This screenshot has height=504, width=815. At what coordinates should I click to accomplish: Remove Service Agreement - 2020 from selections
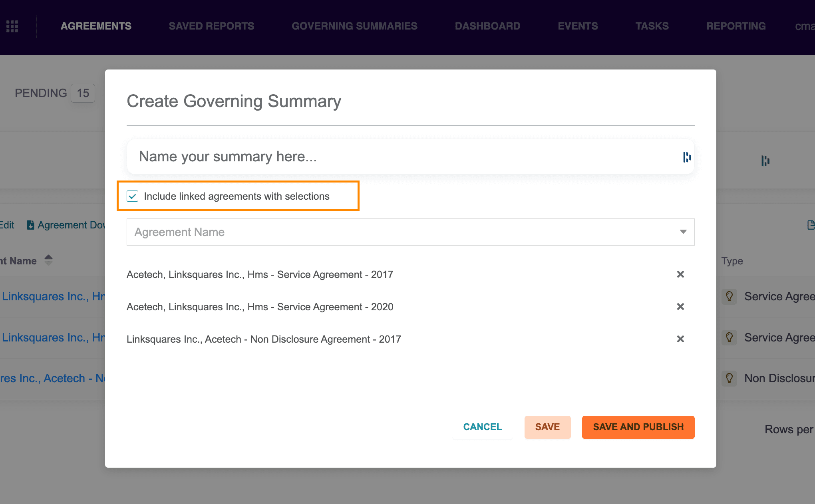680,307
